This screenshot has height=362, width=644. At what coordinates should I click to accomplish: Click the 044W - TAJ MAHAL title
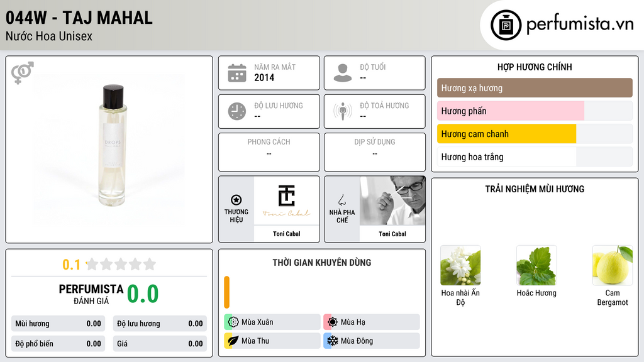(79, 18)
